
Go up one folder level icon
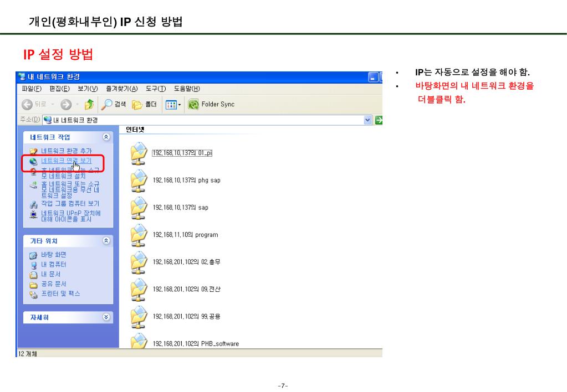(89, 105)
